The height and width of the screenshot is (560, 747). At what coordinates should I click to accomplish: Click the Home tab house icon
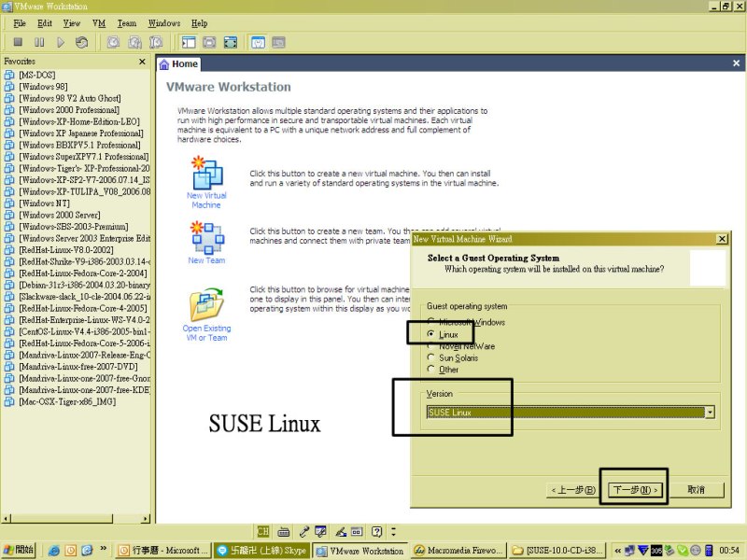164,64
